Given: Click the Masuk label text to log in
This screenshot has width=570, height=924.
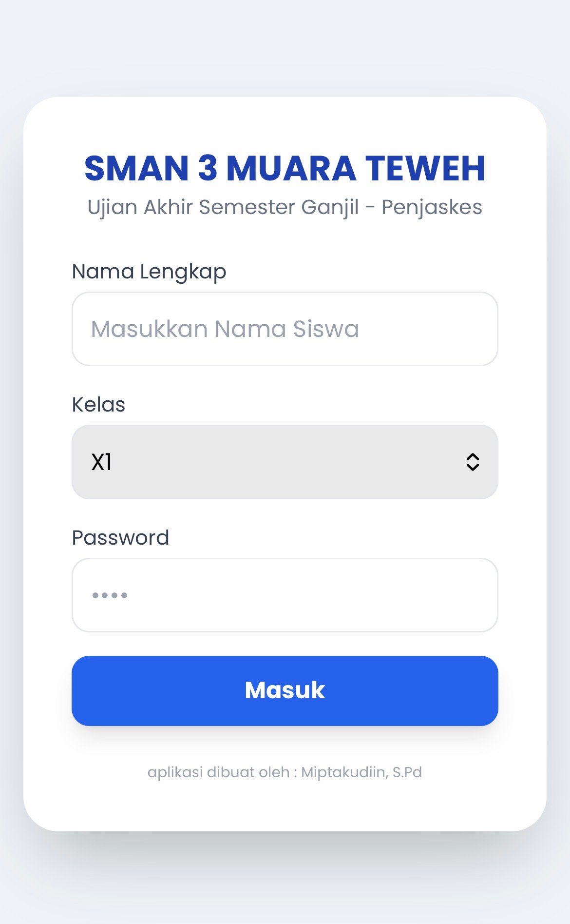Looking at the screenshot, I should pos(285,690).
